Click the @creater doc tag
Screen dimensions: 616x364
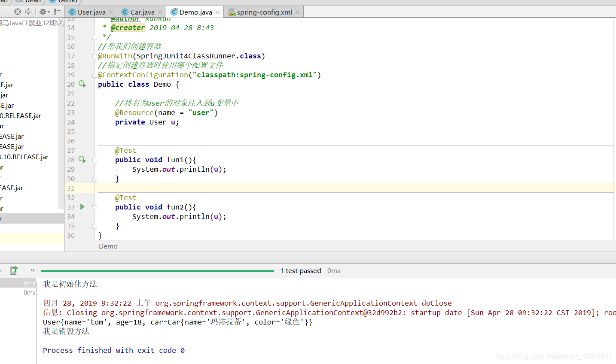coord(128,27)
